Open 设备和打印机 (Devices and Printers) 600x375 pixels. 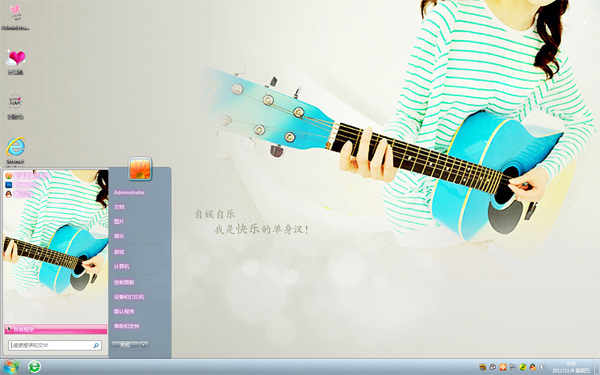coord(129,297)
